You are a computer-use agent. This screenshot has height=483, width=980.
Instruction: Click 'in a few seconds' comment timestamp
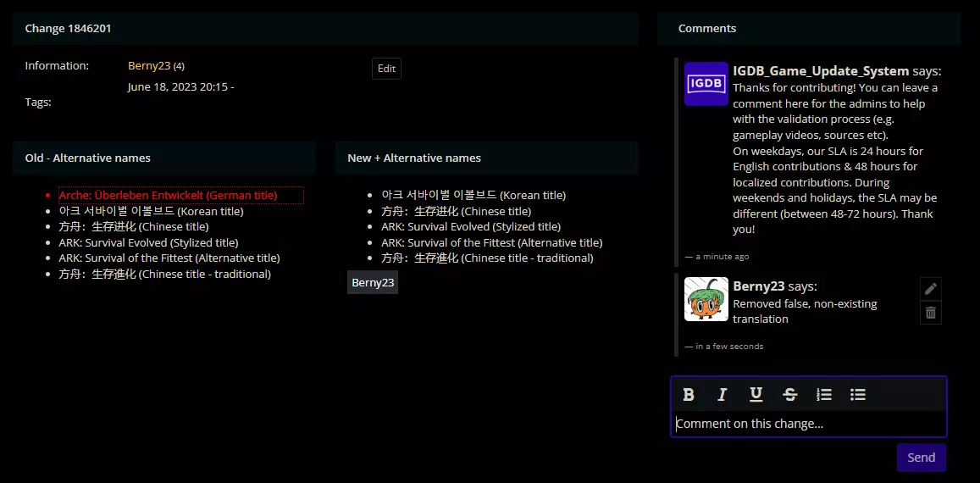(x=729, y=346)
